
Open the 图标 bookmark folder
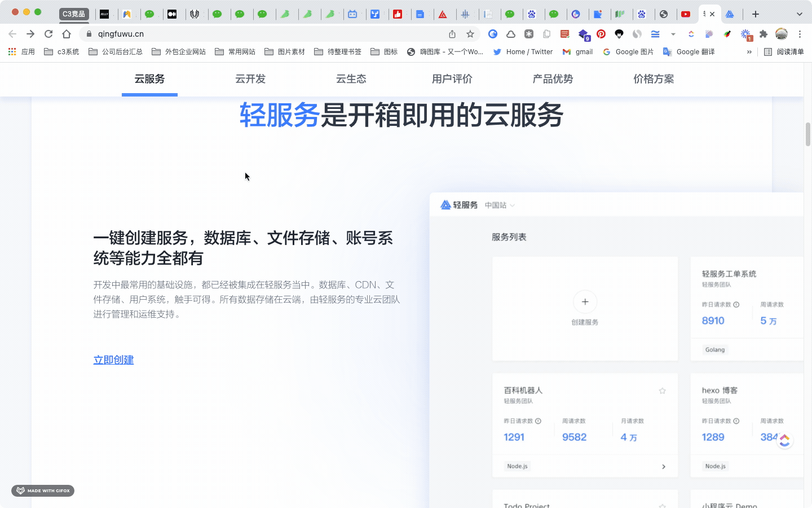(x=384, y=51)
